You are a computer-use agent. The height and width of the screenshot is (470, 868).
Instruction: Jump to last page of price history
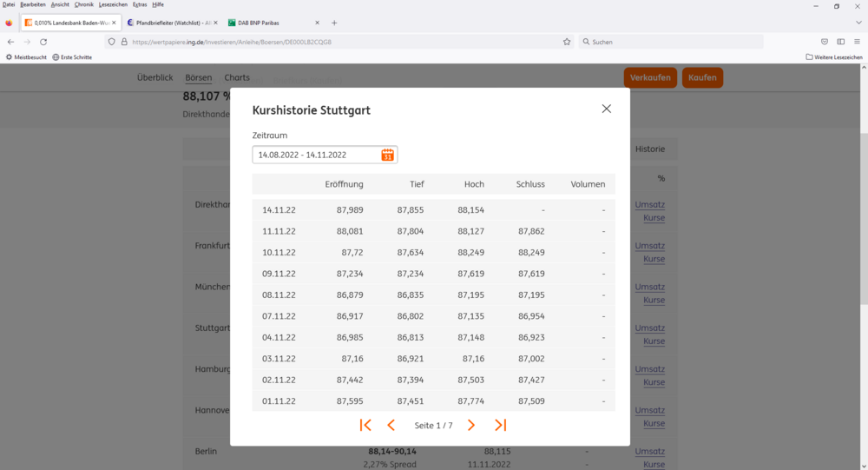pos(500,425)
